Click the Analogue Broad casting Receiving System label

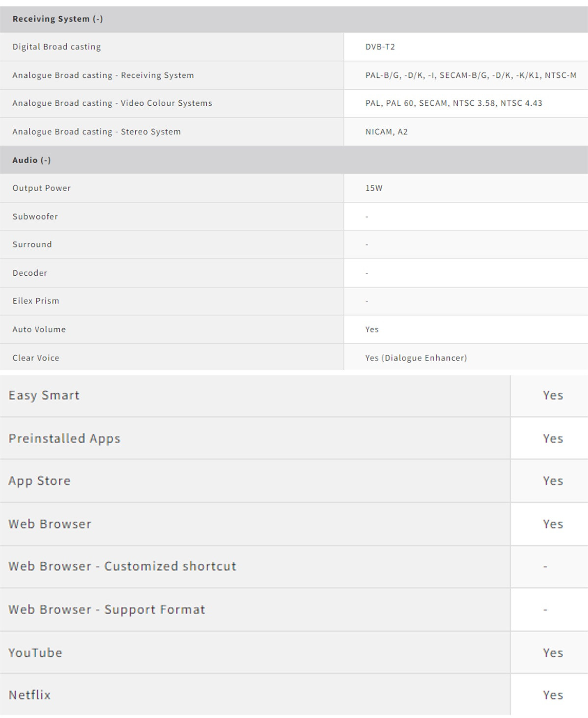pyautogui.click(x=103, y=75)
